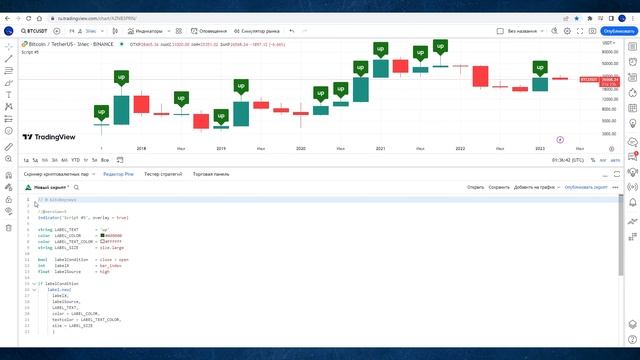The height and width of the screenshot is (360, 640).
Task: Click the browser address bar URL
Action: tap(97, 18)
